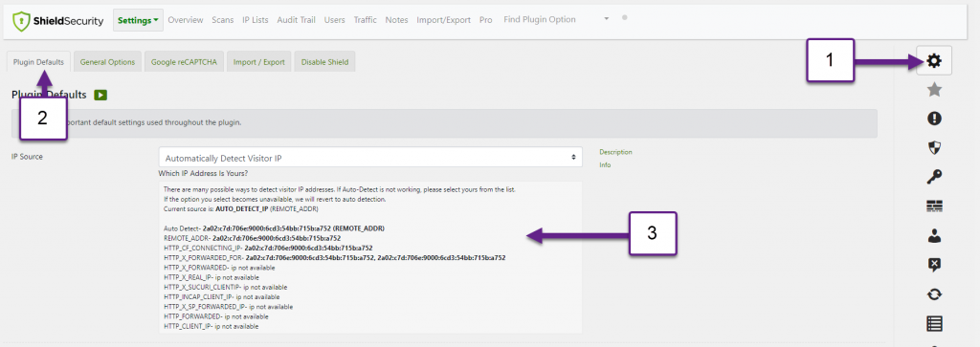This screenshot has height=347, width=980.
Task: Click the HTTP_CF_CONNECTING_IP row
Action: click(x=268, y=248)
